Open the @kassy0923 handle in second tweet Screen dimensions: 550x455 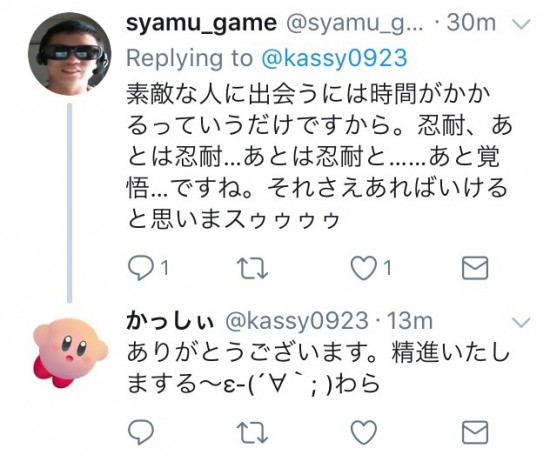(x=297, y=321)
